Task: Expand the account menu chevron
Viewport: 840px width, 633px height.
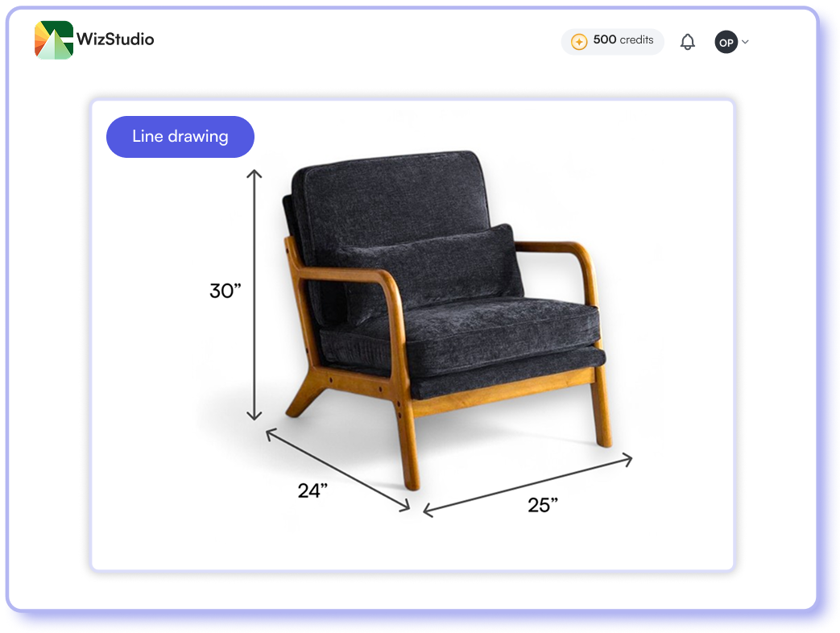Action: (745, 42)
